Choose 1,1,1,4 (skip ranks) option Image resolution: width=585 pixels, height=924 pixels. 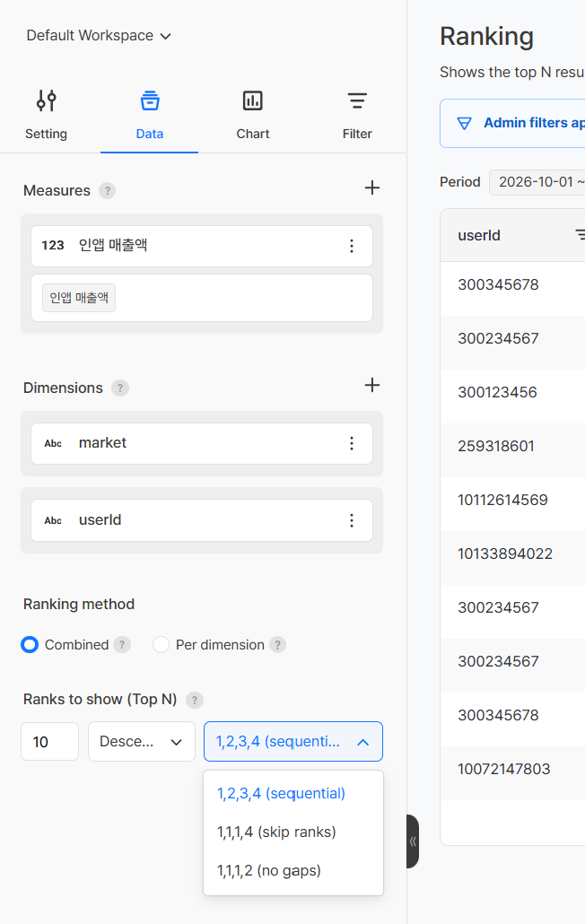[292, 832]
